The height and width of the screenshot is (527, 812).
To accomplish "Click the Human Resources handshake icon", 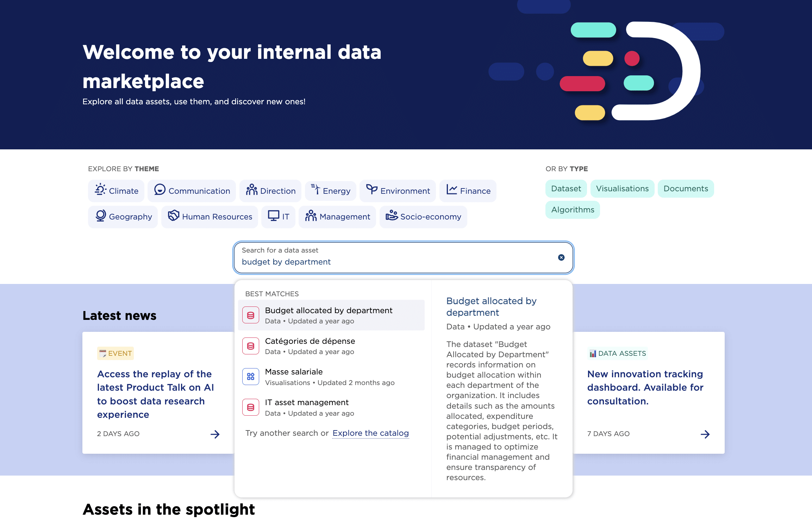I will [174, 216].
